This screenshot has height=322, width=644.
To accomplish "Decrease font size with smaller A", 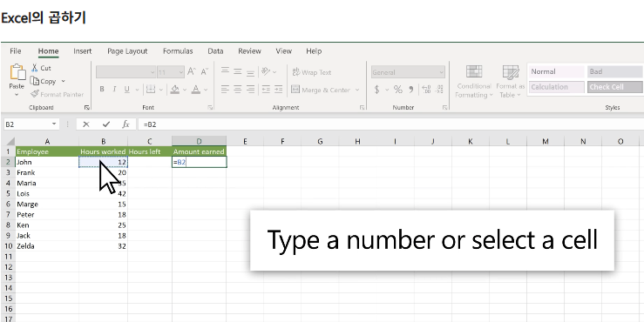I will coord(205,71).
